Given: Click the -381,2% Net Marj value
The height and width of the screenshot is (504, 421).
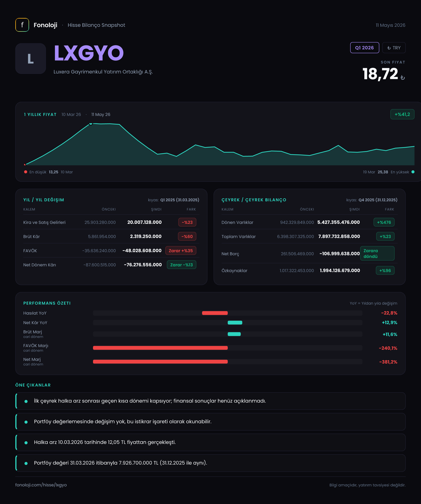Looking at the screenshot, I should click(388, 362).
